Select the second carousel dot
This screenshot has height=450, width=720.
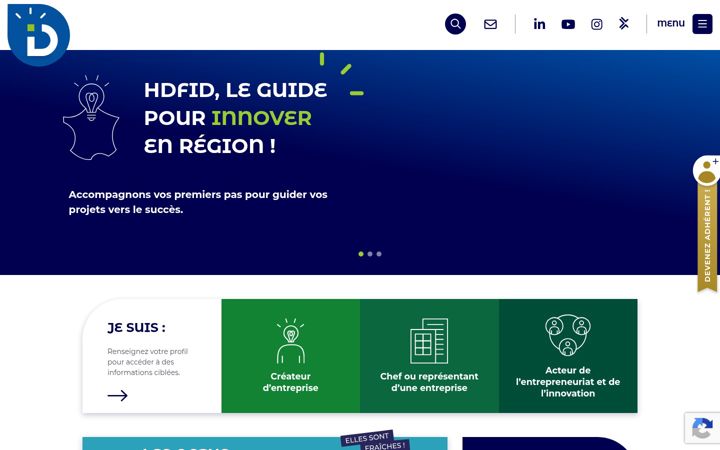point(370,254)
